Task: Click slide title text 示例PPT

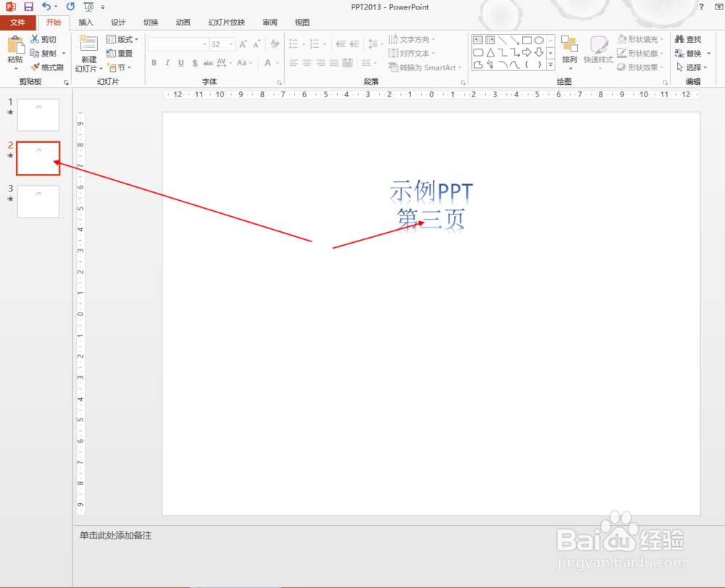Action: 431,191
